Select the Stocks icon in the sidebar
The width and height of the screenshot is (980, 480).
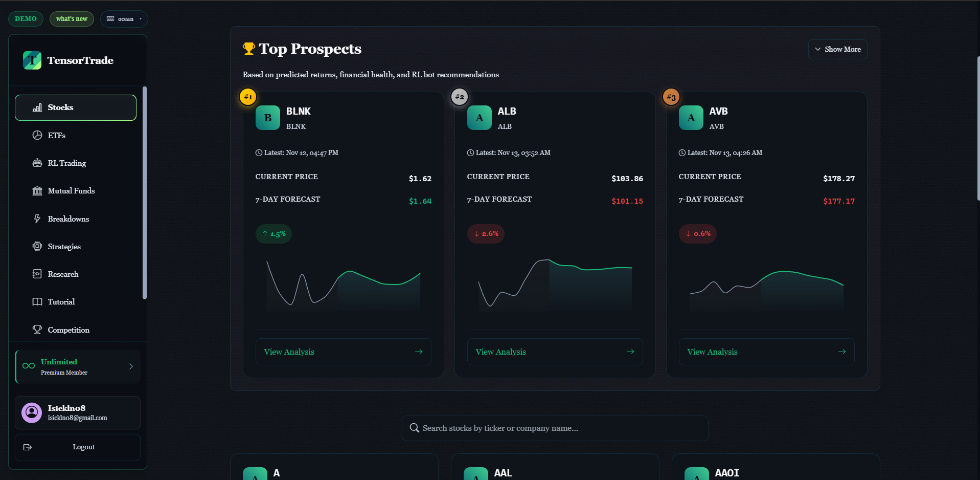pyautogui.click(x=37, y=107)
